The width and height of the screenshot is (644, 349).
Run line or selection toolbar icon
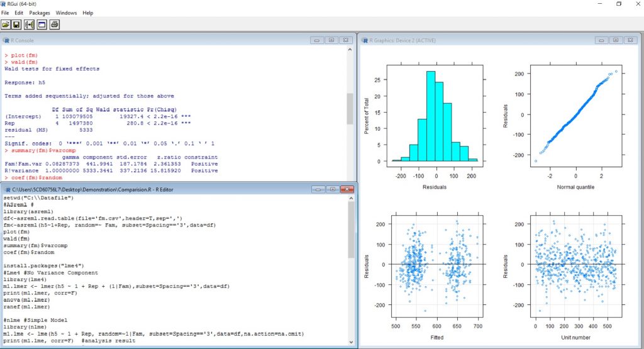(x=30, y=25)
